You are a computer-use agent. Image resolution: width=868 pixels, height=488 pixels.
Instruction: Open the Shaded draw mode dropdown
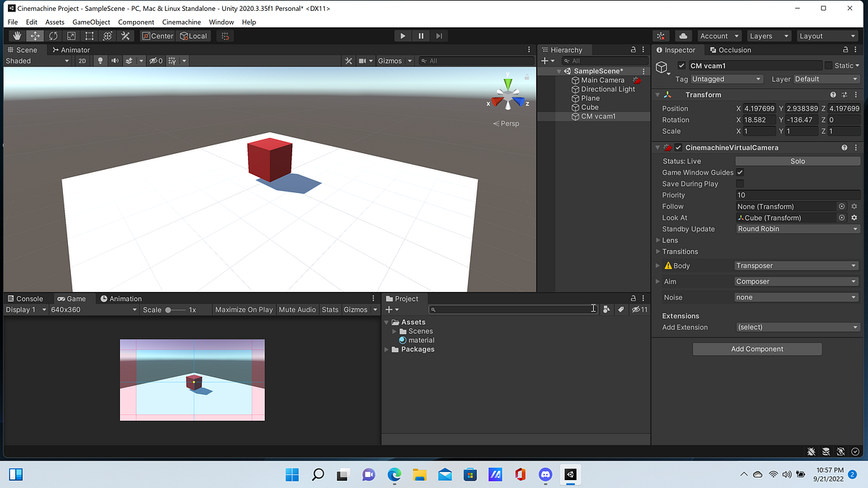click(37, 61)
